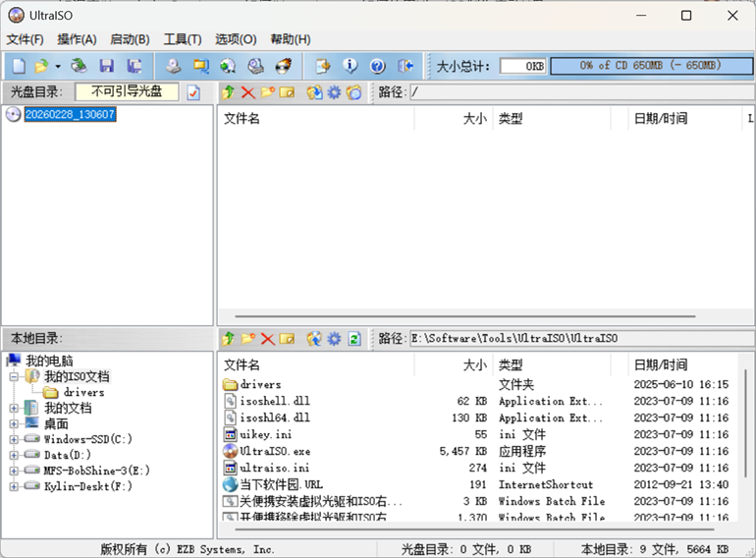756x558 pixels.
Task: Click the 大小总计 0KB size field
Action: pos(523,66)
